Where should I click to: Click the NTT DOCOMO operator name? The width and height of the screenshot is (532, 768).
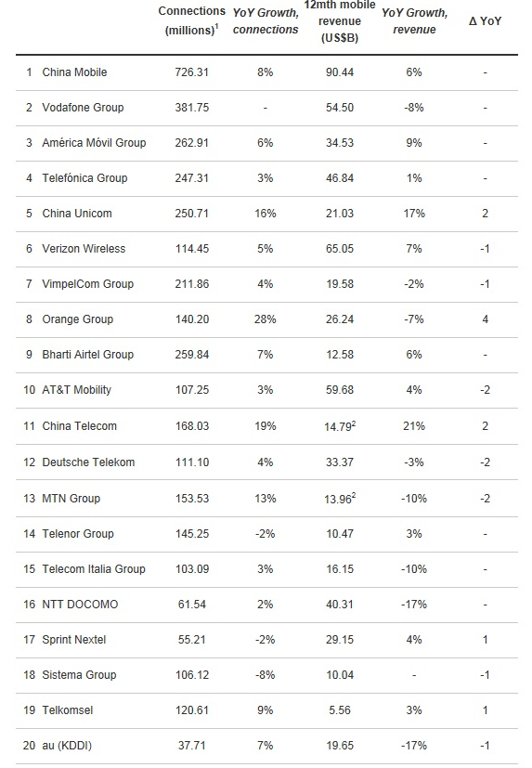click(x=80, y=604)
